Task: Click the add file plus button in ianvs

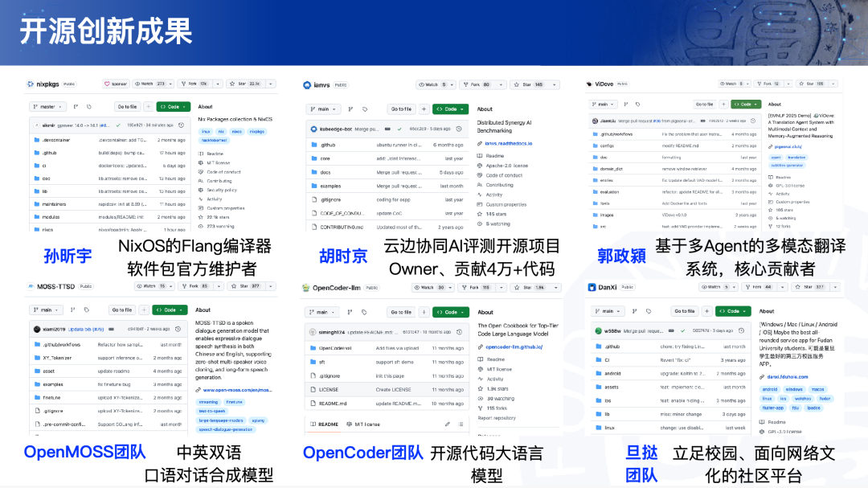Action: pyautogui.click(x=424, y=109)
